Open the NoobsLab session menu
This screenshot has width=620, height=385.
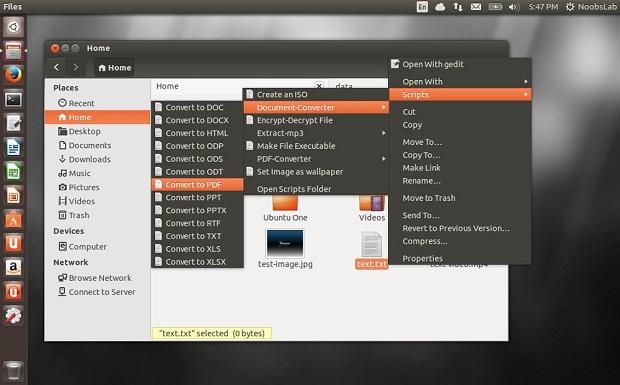pyautogui.click(x=591, y=7)
